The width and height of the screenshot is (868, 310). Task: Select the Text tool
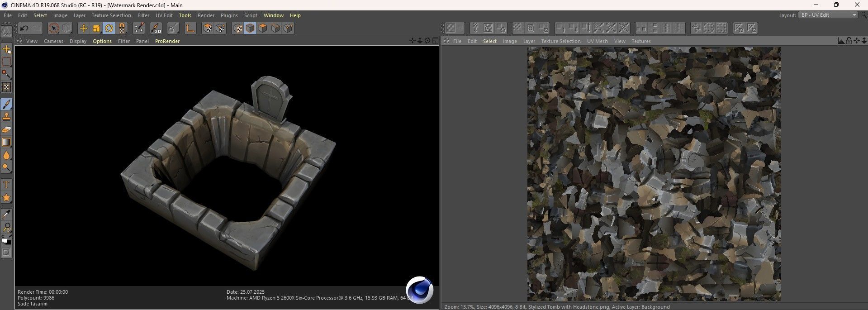point(6,185)
